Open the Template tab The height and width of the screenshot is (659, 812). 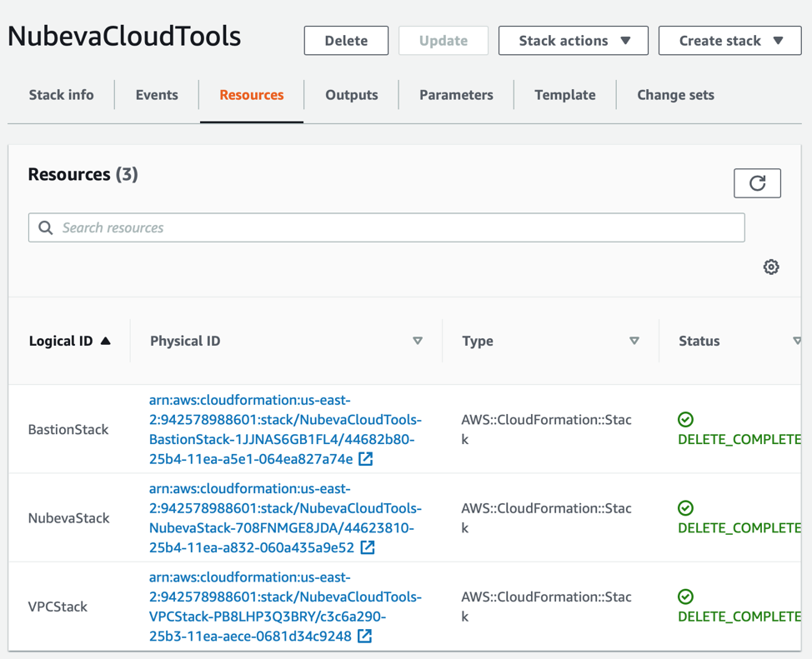[565, 95]
